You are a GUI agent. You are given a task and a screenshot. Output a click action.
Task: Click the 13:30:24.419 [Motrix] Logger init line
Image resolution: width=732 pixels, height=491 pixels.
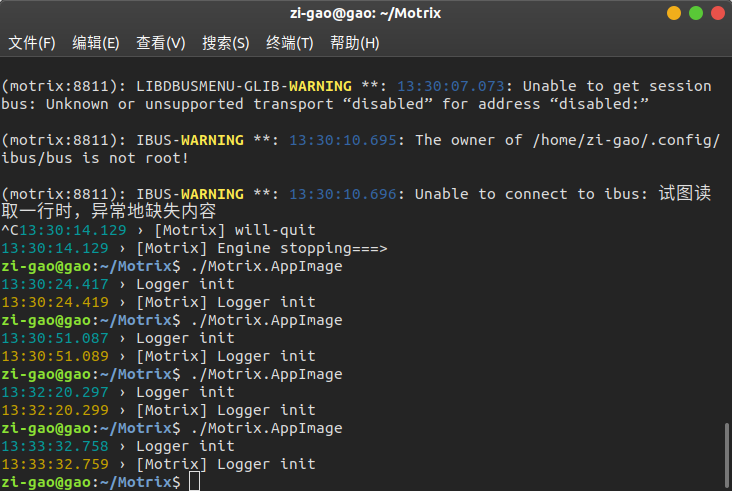(x=158, y=302)
